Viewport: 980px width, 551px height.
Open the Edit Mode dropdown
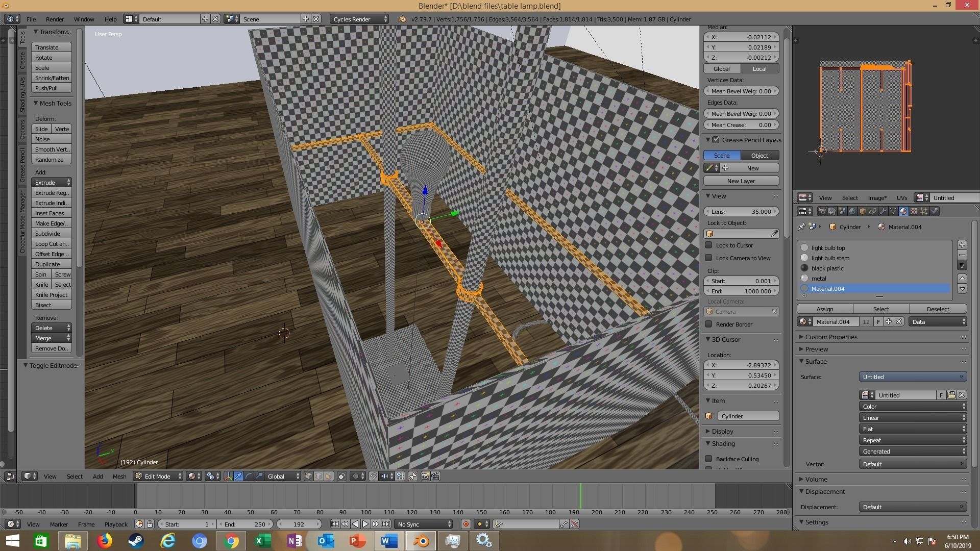pos(158,476)
